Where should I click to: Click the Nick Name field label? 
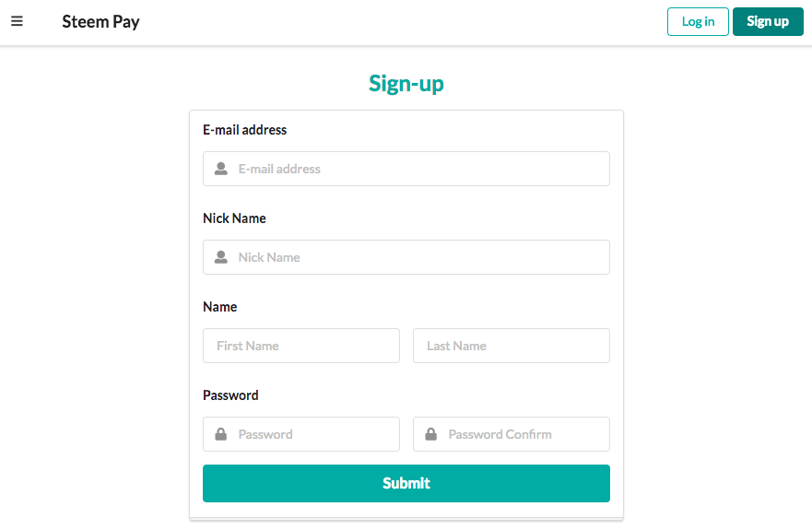click(x=234, y=218)
